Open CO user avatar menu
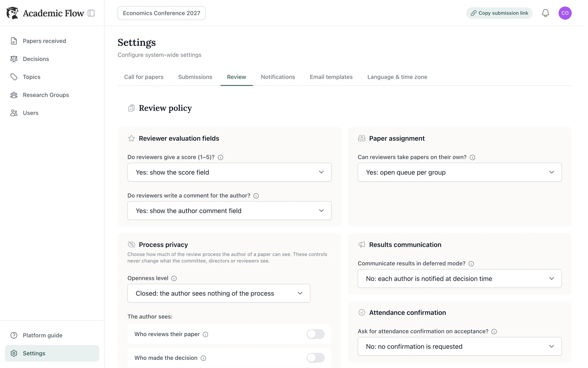Screen dimensions: 588x368 pos(565,13)
